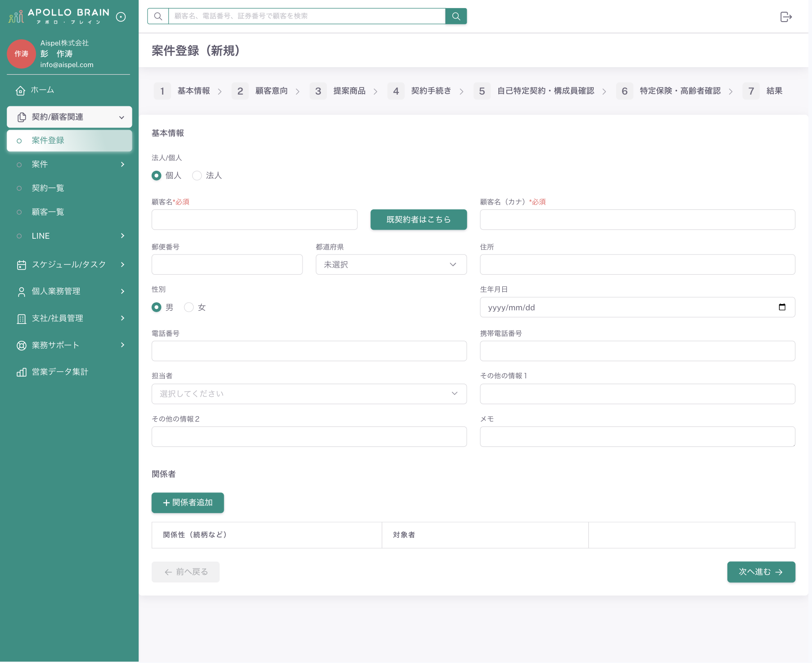Expand the LINE submenu chevron
The width and height of the screenshot is (812, 663).
coord(122,236)
